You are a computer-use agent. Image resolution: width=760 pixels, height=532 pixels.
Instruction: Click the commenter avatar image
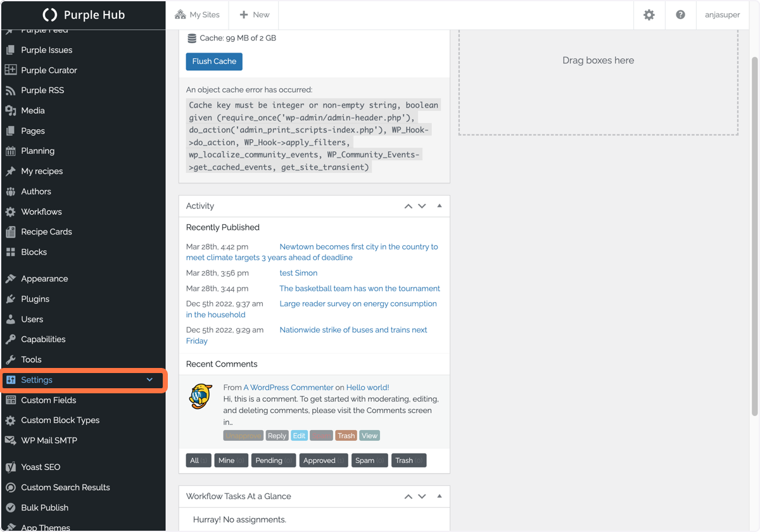pos(201,396)
